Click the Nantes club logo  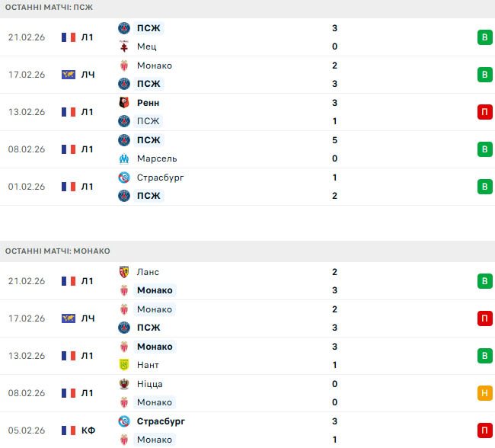click(x=124, y=365)
